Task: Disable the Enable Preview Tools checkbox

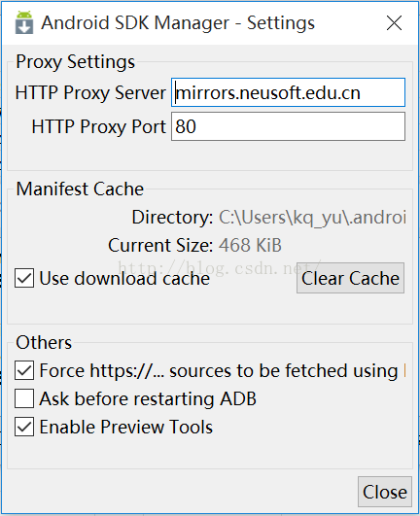Action: click(x=24, y=427)
